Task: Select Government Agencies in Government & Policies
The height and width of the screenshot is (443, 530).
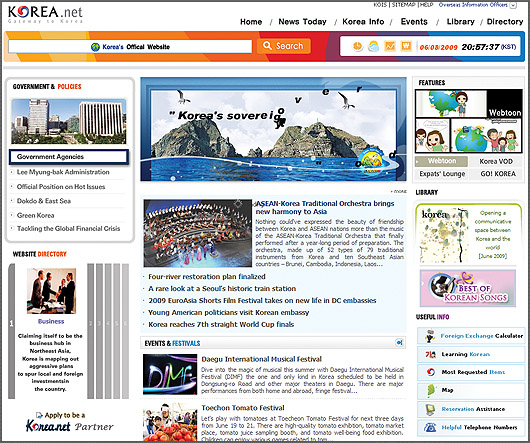Action: [x=69, y=157]
